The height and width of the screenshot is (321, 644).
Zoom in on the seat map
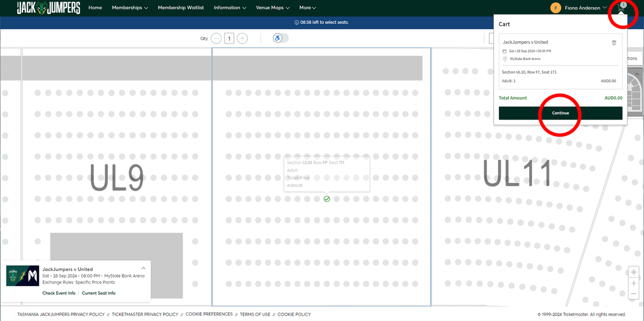click(634, 283)
